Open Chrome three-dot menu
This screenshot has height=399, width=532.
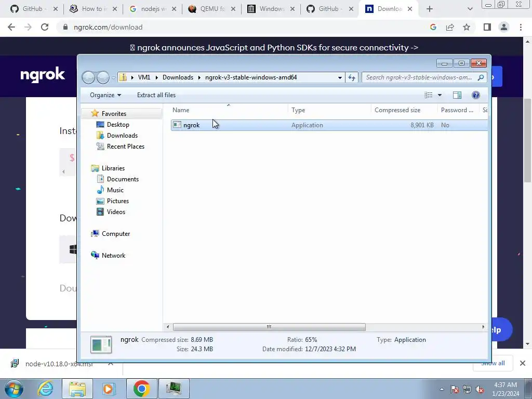[521, 27]
